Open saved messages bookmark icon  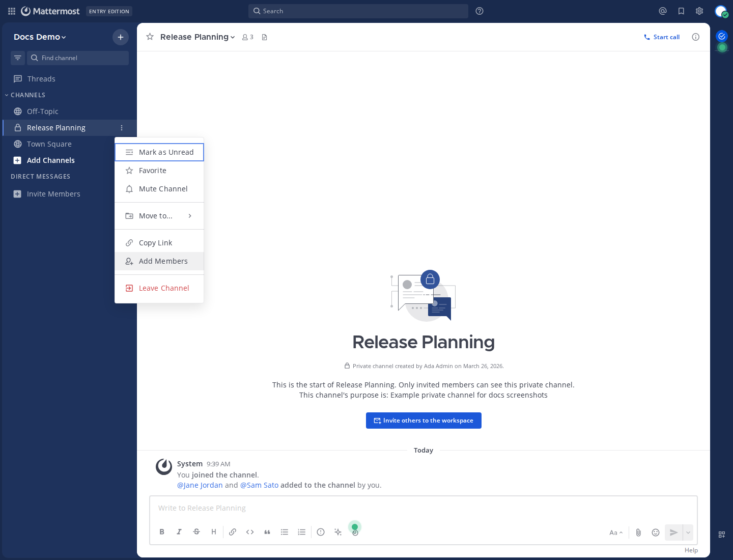[x=681, y=11]
